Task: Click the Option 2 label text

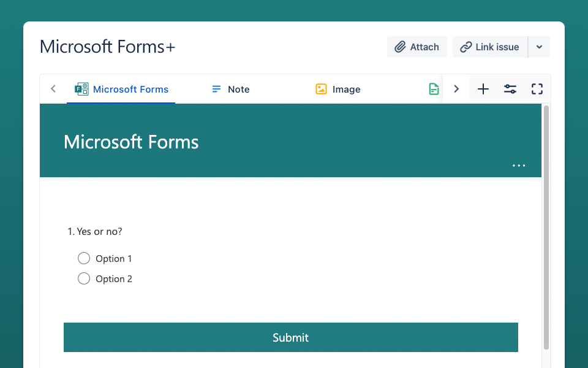Action: (x=114, y=279)
